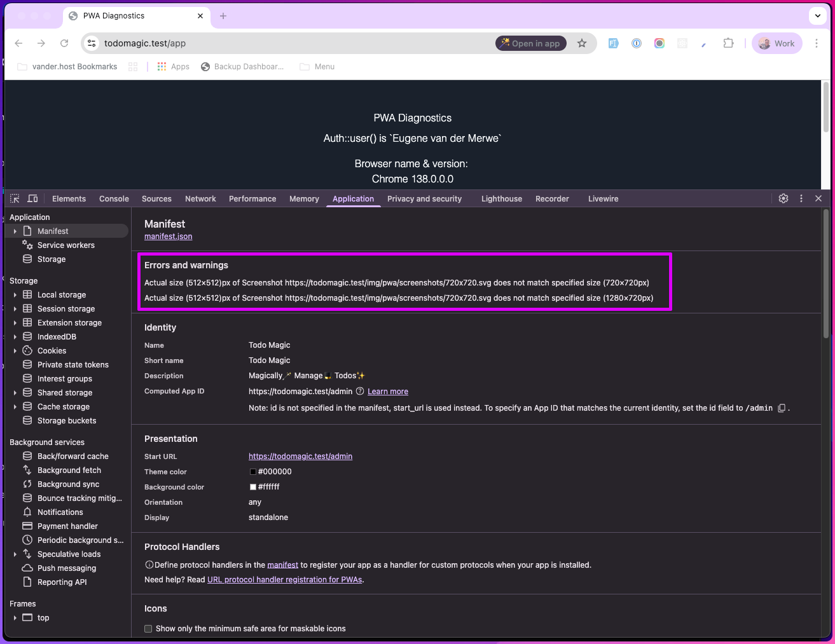
Task: Open Notifications background service
Action: point(60,512)
